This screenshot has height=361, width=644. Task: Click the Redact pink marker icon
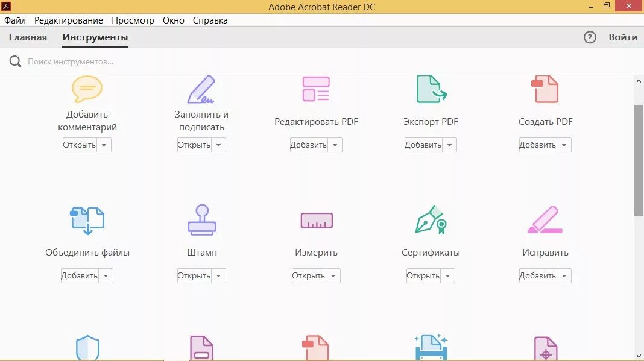coord(545,220)
